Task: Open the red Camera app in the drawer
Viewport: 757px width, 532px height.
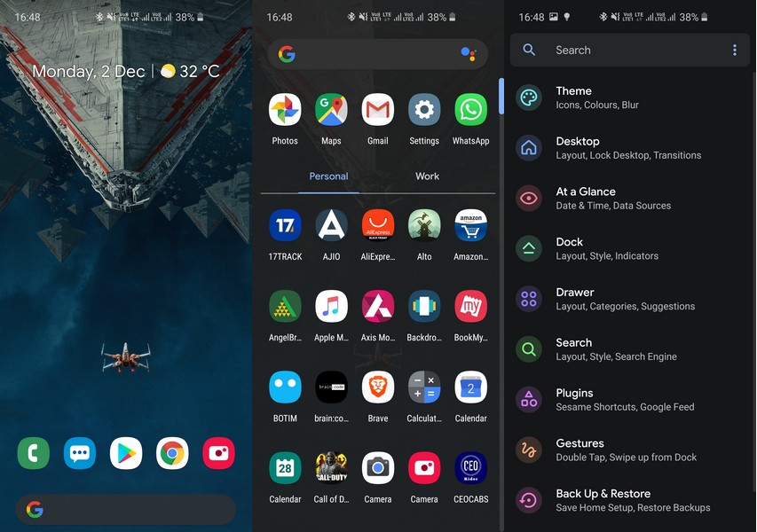Action: 424,468
